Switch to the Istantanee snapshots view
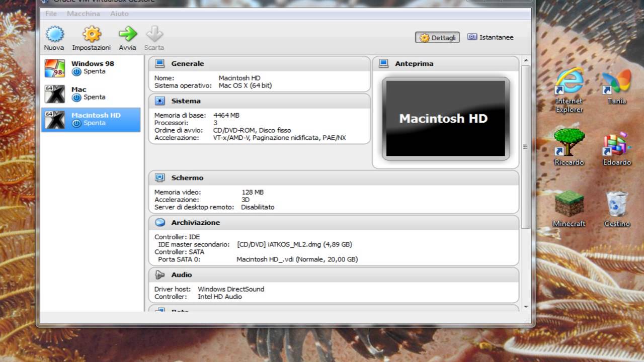The width and height of the screenshot is (644, 362). [491, 37]
